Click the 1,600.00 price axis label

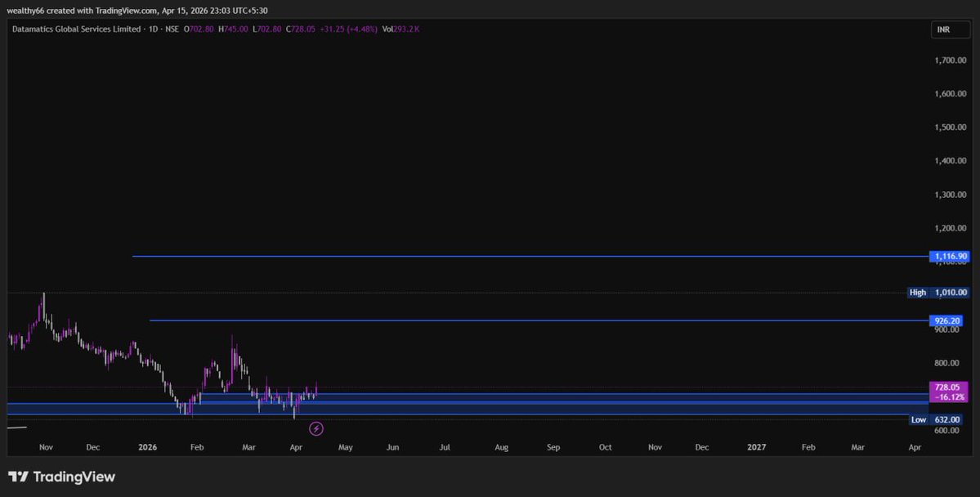951,94
